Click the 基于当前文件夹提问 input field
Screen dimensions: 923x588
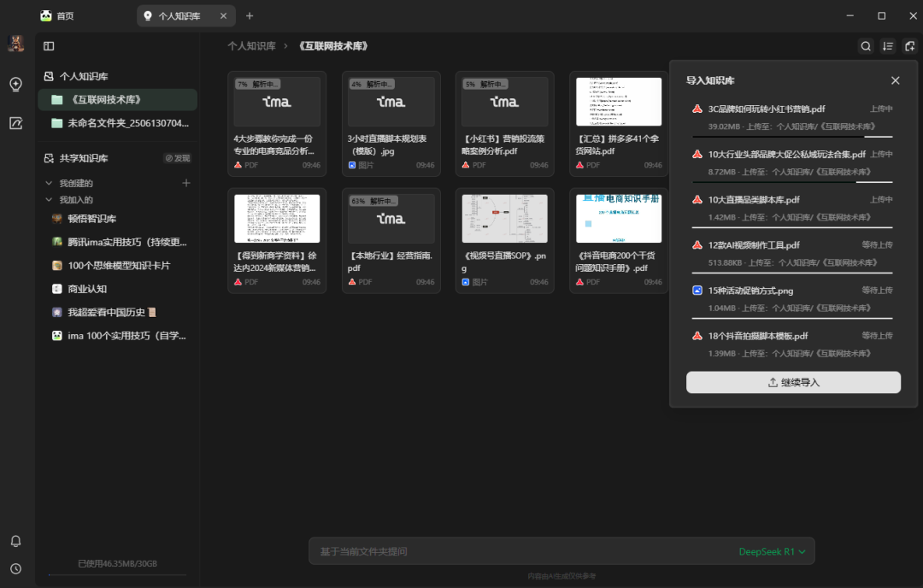(x=513, y=551)
